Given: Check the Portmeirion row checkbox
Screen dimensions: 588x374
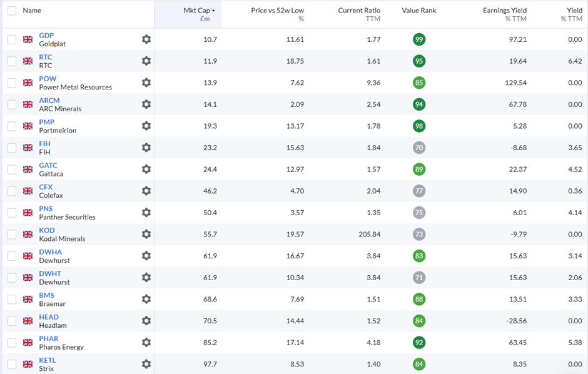Looking at the screenshot, I should point(12,126).
